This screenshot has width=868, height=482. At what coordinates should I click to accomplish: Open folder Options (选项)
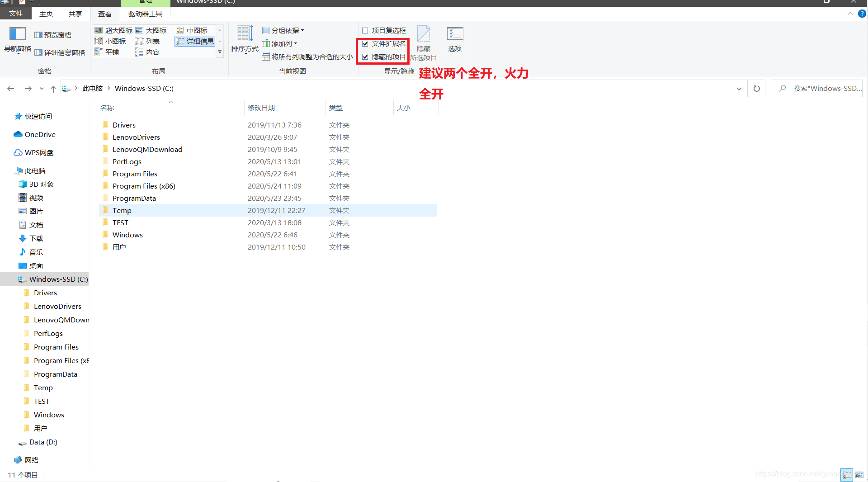pyautogui.click(x=455, y=40)
